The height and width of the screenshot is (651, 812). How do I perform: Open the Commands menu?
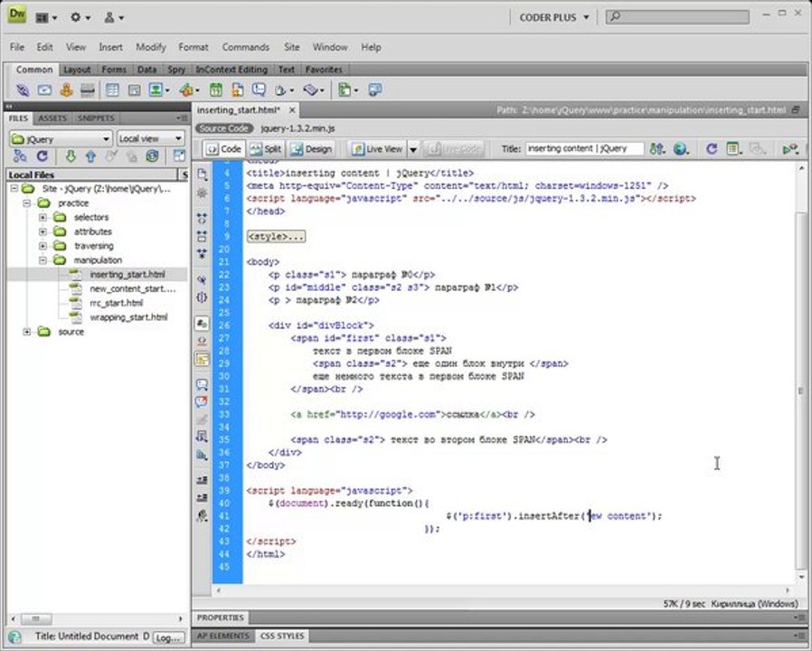(x=245, y=47)
